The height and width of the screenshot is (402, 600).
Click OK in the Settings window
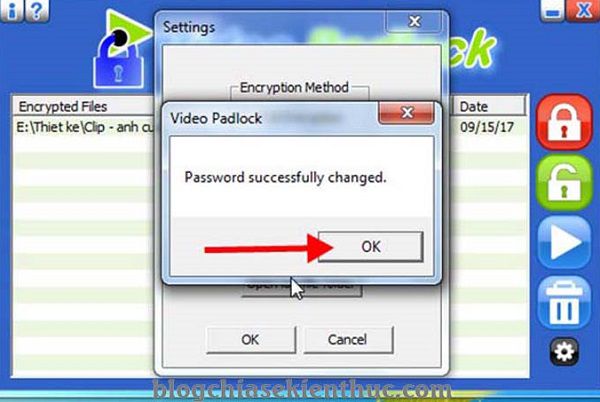pyautogui.click(x=251, y=339)
